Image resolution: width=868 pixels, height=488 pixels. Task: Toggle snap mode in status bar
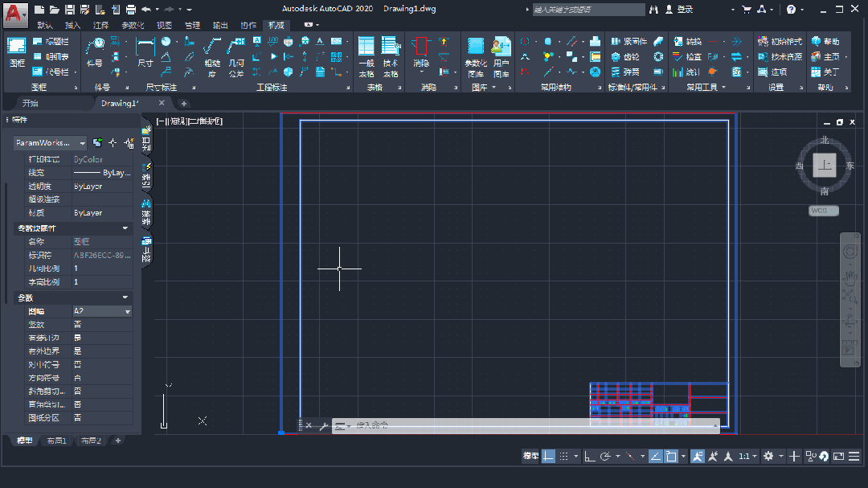563,456
